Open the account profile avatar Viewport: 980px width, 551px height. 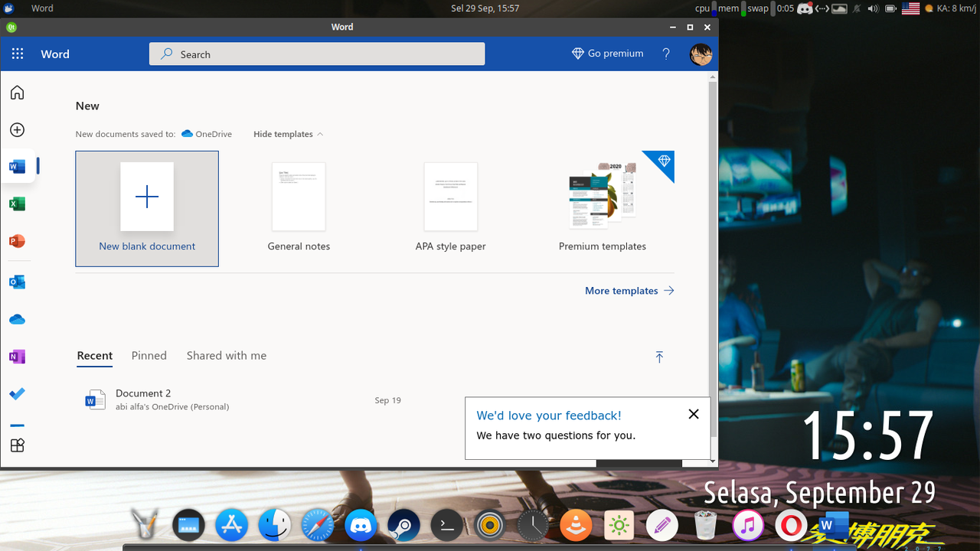pos(701,54)
